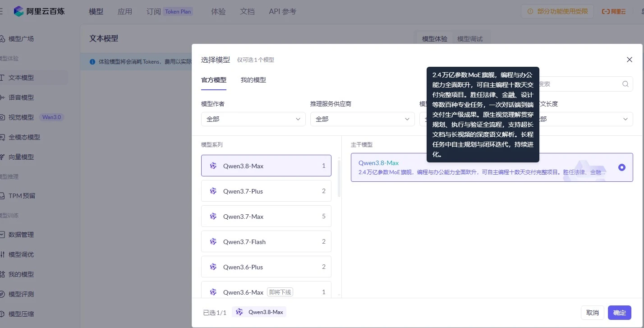Click the 取消 button
This screenshot has width=644, height=328.
(x=593, y=313)
